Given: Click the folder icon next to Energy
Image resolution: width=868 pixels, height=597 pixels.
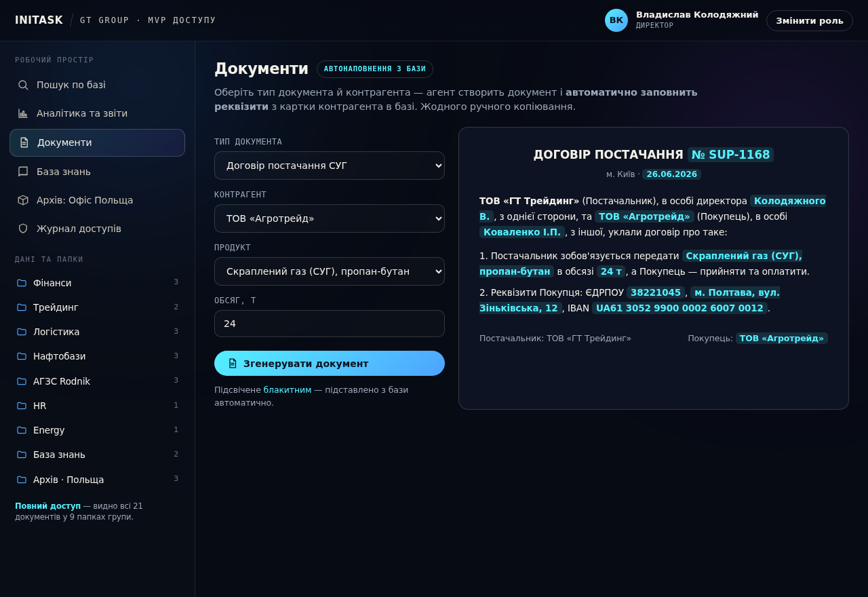Looking at the screenshot, I should pyautogui.click(x=22, y=430).
